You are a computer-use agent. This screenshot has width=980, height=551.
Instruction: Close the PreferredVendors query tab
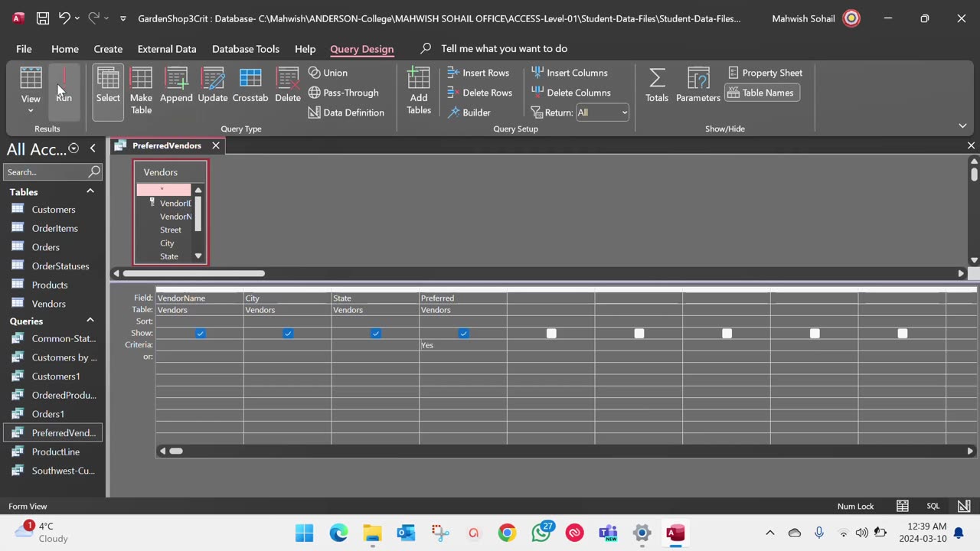(216, 145)
